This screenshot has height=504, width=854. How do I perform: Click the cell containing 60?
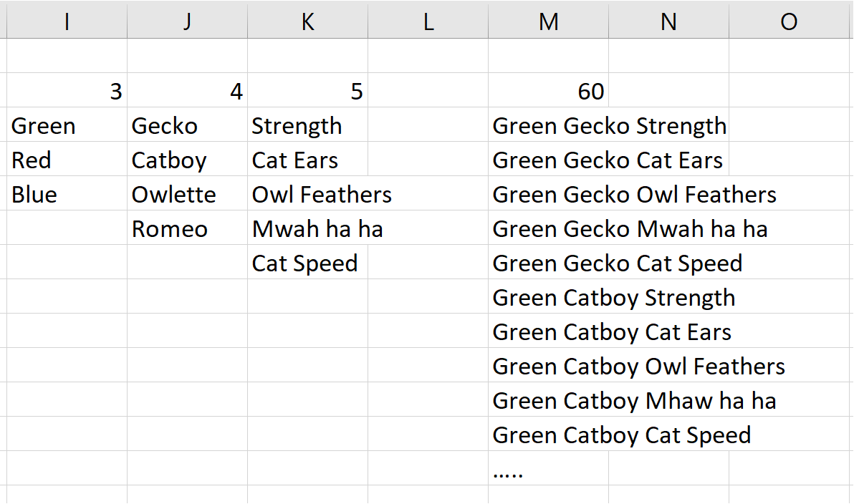[x=549, y=91]
